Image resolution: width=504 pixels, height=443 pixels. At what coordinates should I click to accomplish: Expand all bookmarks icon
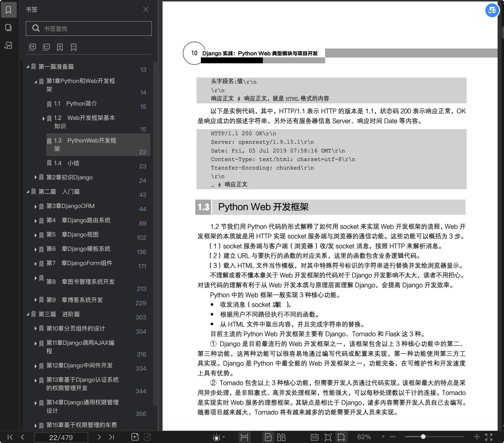tap(32, 47)
